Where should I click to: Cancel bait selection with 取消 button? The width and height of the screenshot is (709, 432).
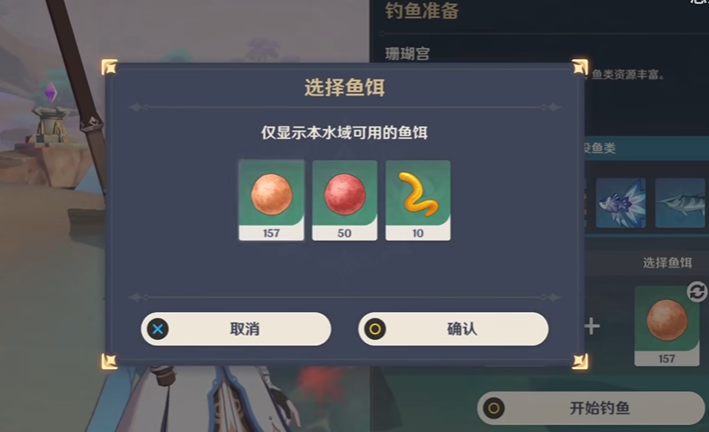[x=236, y=329]
